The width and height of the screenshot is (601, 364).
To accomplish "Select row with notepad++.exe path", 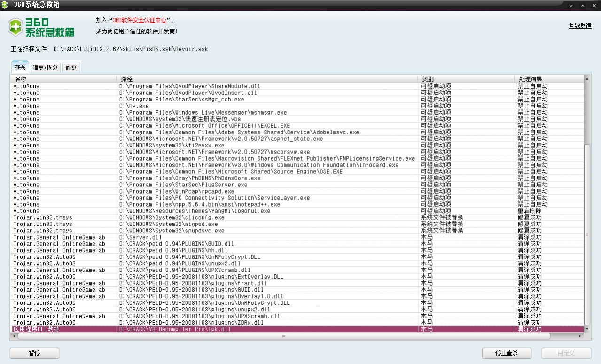I will click(x=297, y=205).
